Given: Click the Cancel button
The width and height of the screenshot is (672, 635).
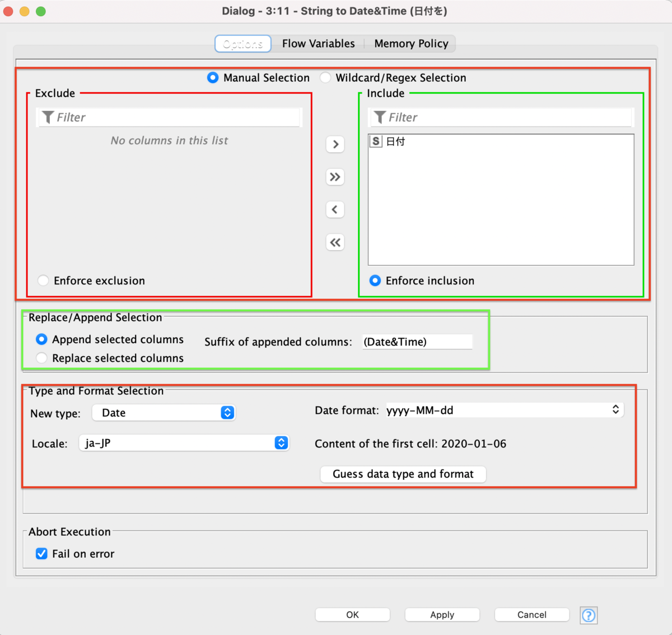Looking at the screenshot, I should [x=532, y=615].
